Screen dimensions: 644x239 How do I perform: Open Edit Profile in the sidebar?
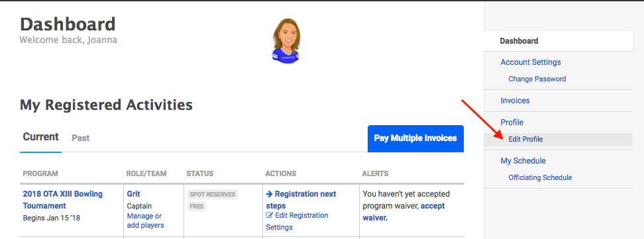pyautogui.click(x=525, y=139)
